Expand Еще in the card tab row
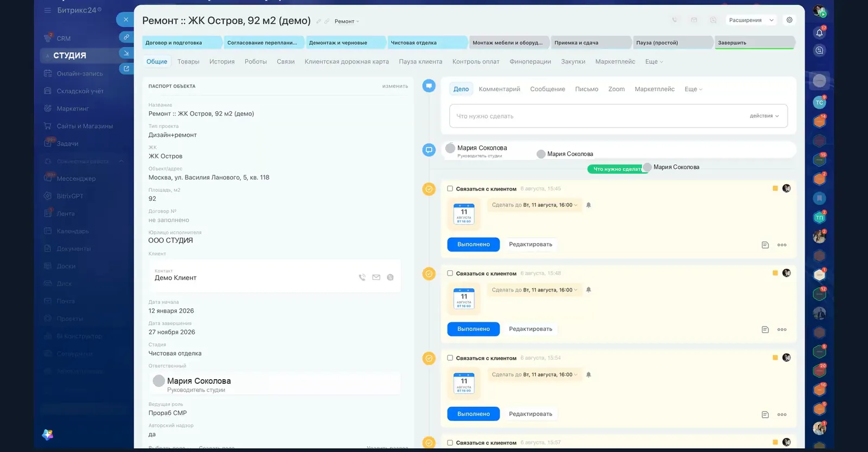The width and height of the screenshot is (868, 452). [x=654, y=62]
